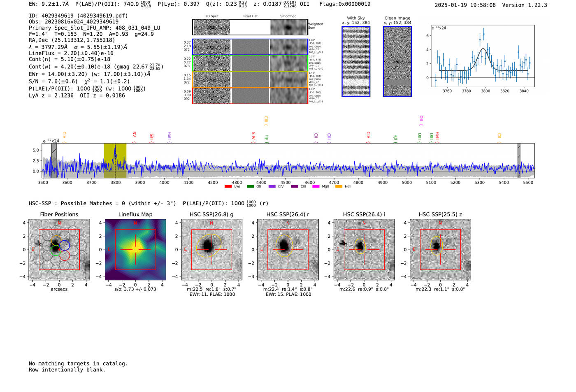This screenshot has height=392, width=576.
Task: Click the '2025-01-19 19:58:08' timestamp
Action: [x=465, y=5]
